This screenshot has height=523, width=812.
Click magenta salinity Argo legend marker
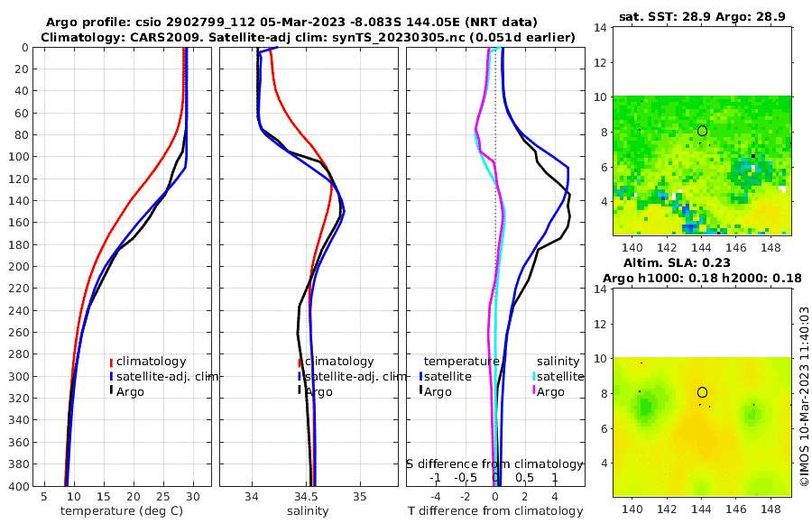coord(534,391)
